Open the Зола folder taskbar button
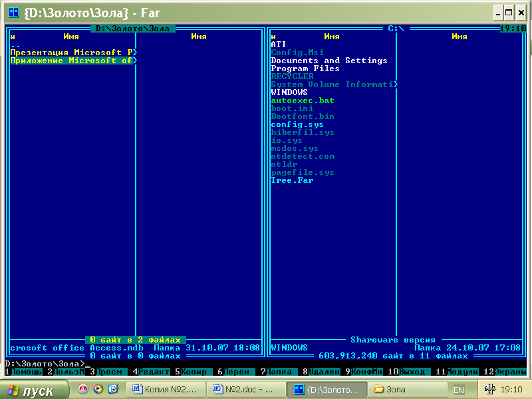 [x=407, y=390]
